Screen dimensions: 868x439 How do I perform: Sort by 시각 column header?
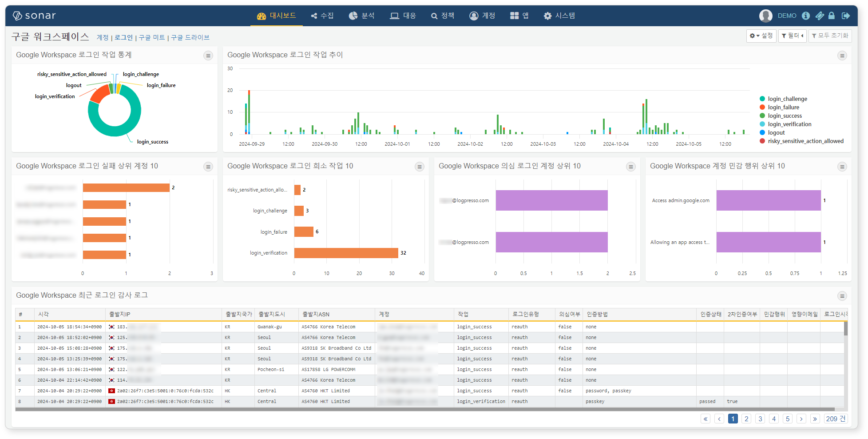70,314
